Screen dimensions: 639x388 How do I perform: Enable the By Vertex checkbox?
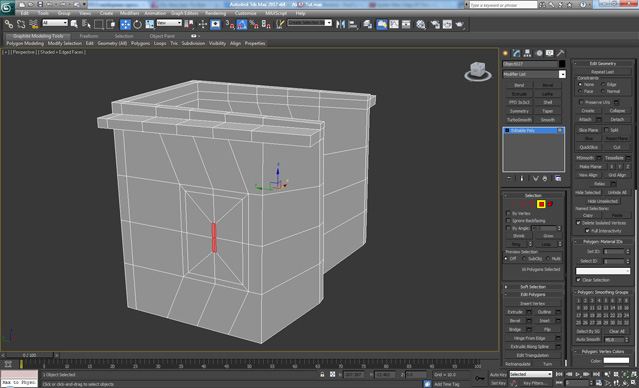pyautogui.click(x=508, y=213)
